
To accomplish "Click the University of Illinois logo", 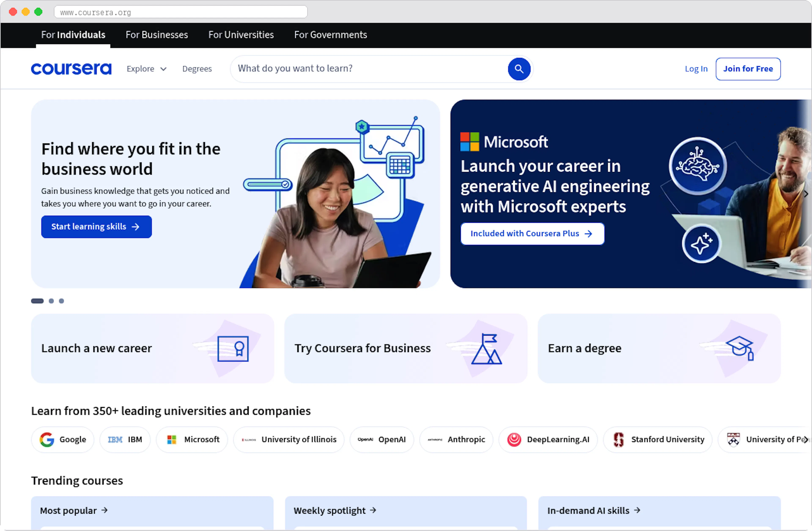I will 289,440.
